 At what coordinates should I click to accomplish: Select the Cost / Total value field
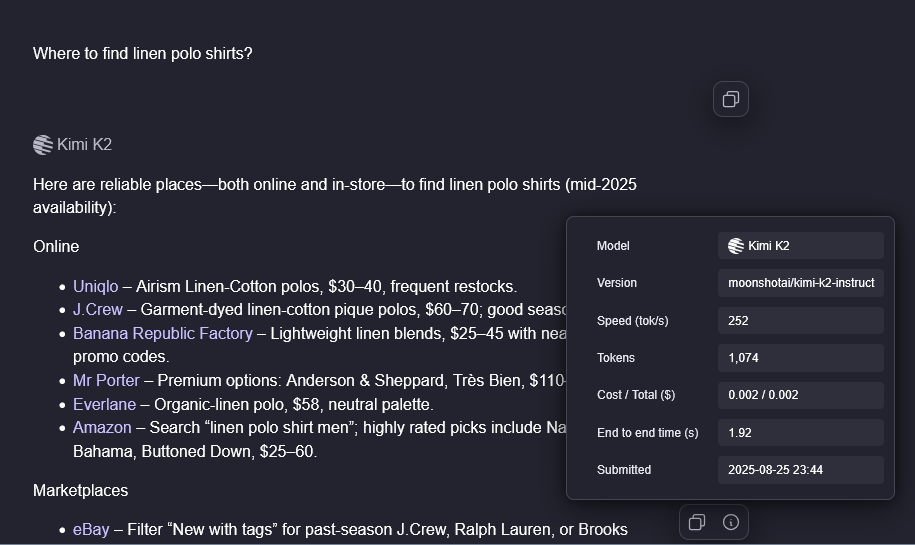click(800, 395)
